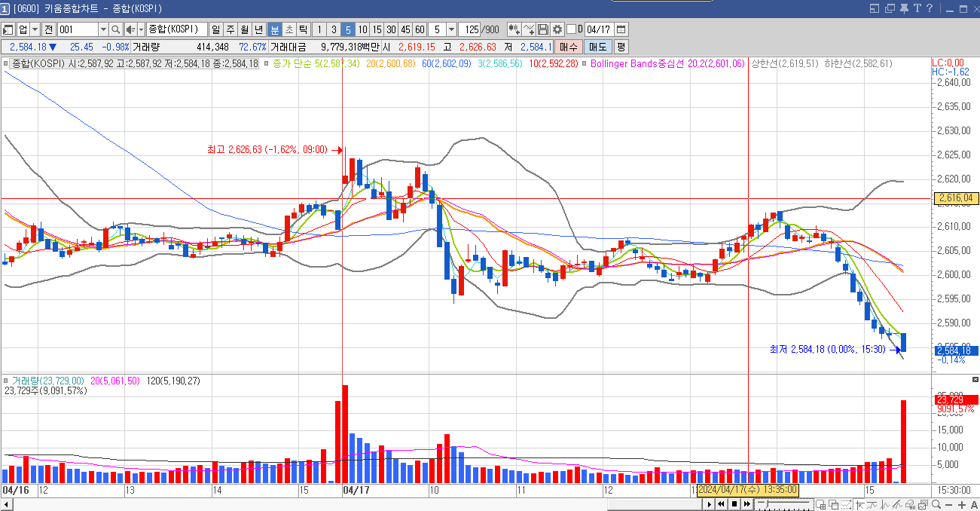Choose the 45-minute interval button

pyautogui.click(x=405, y=29)
